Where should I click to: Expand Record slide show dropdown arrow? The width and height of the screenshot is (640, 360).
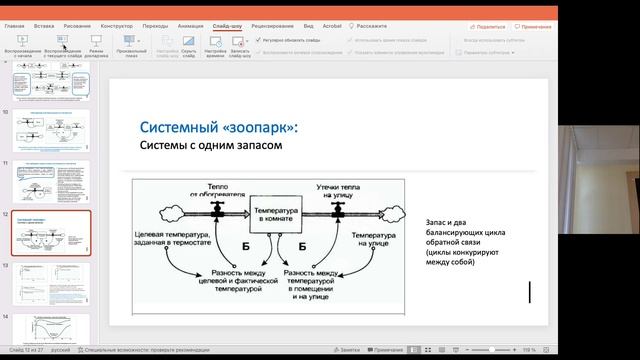tap(247, 41)
